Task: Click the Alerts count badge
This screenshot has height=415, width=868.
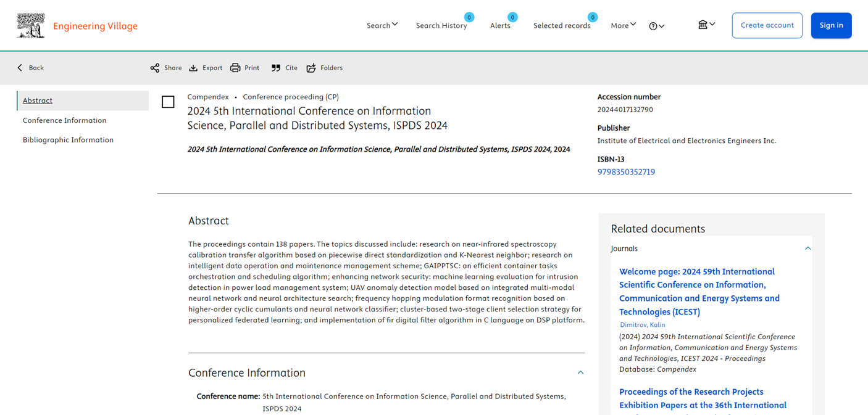Action: [512, 17]
